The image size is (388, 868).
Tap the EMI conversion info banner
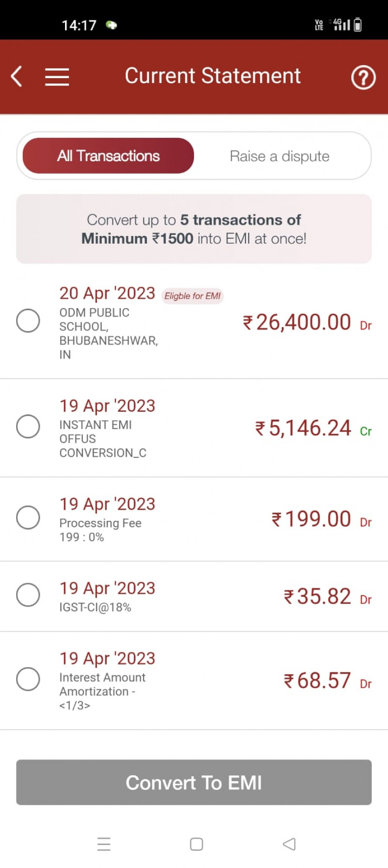point(194,229)
